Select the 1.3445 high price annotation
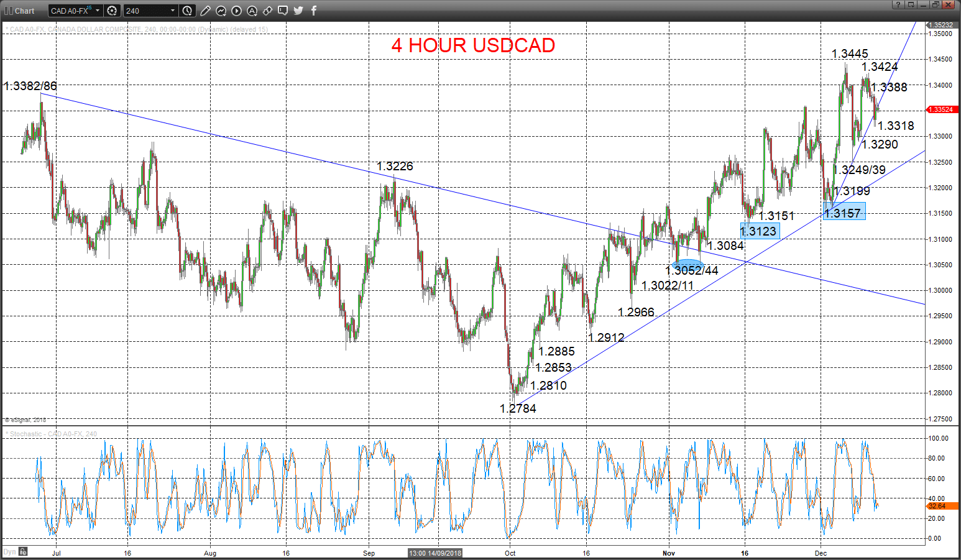This screenshot has width=961, height=560. pyautogui.click(x=850, y=54)
